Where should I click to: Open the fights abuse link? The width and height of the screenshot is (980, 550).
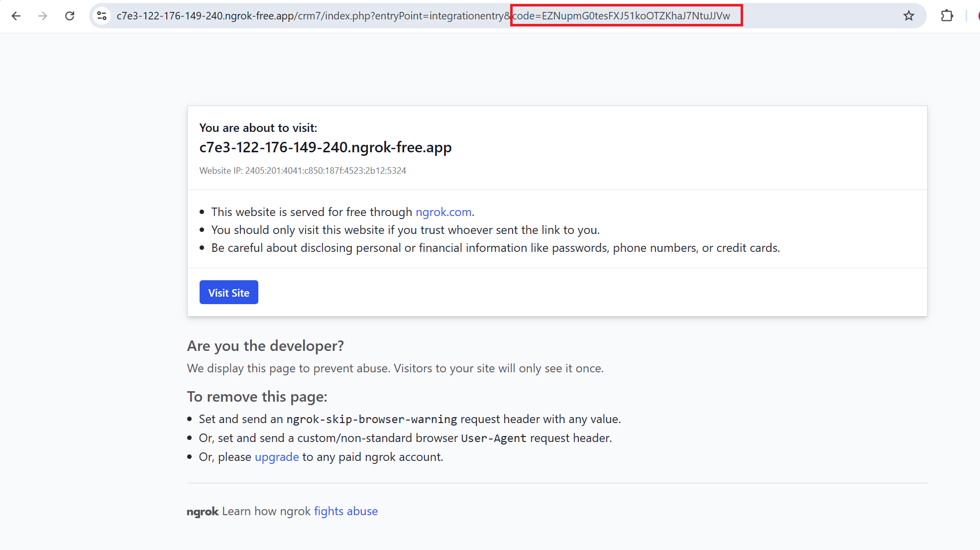coord(346,511)
